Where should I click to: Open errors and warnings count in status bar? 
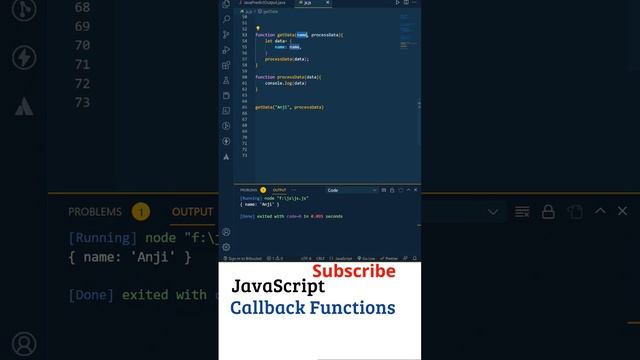275,259
